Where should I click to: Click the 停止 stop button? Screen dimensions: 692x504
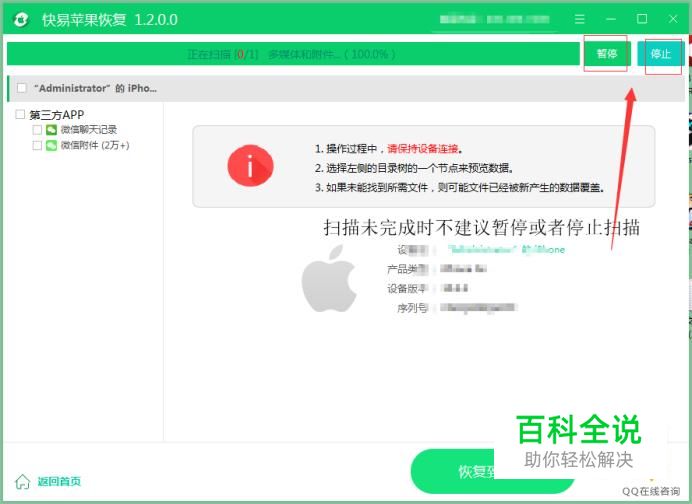point(660,54)
